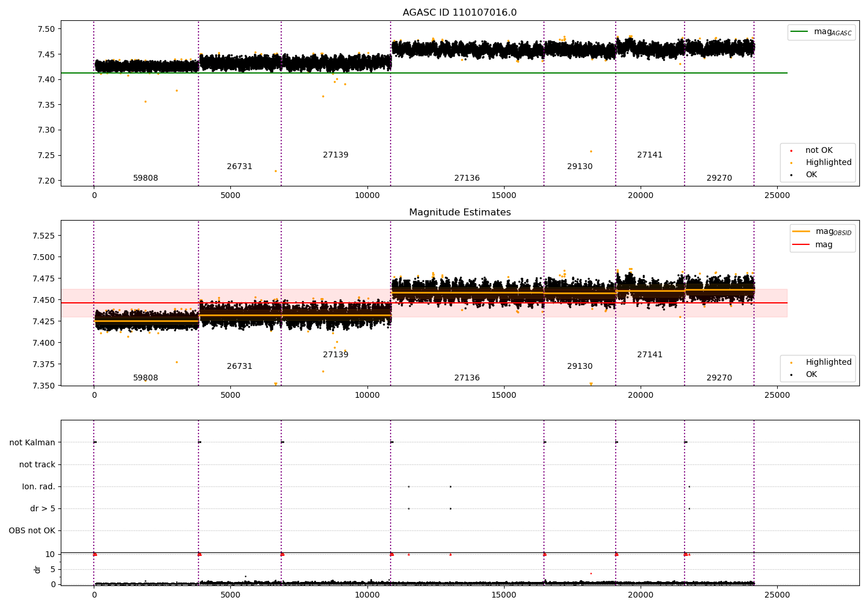Click obsid label 29130 in Magnitude Estimates plot
Viewport: 868px width, 608px height.
coord(580,367)
